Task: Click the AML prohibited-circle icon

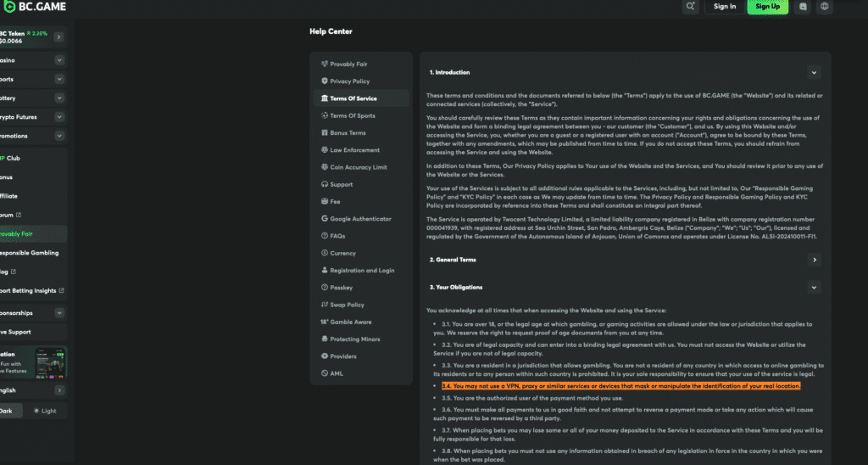Action: pos(325,373)
